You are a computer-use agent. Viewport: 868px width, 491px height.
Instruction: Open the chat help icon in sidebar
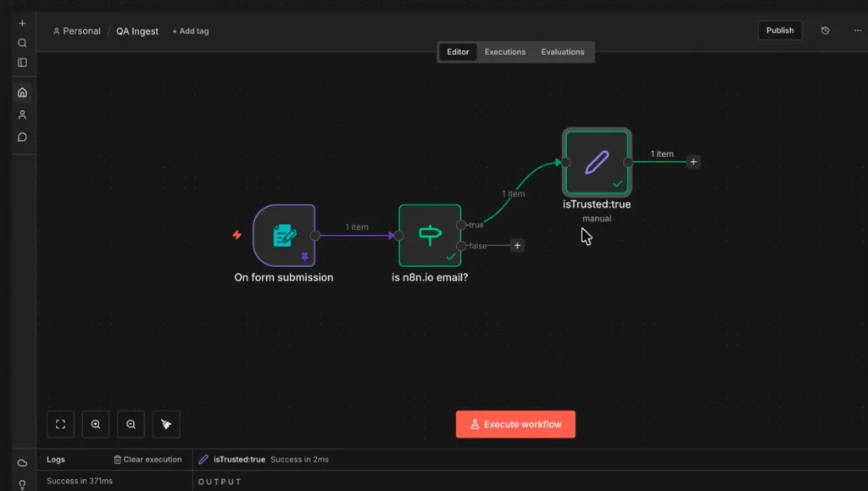23,137
